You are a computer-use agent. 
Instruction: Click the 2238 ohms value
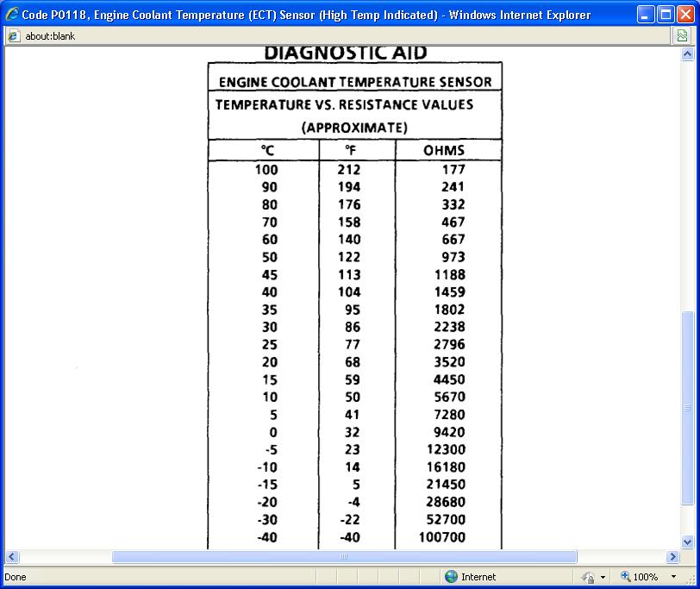click(449, 327)
